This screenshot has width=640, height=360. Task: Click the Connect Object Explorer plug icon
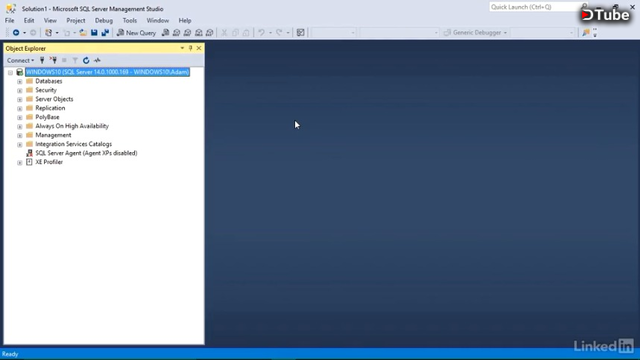(42, 60)
